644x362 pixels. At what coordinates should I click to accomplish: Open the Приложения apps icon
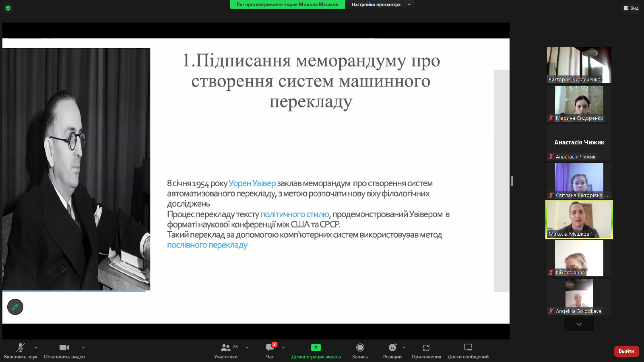[426, 348]
